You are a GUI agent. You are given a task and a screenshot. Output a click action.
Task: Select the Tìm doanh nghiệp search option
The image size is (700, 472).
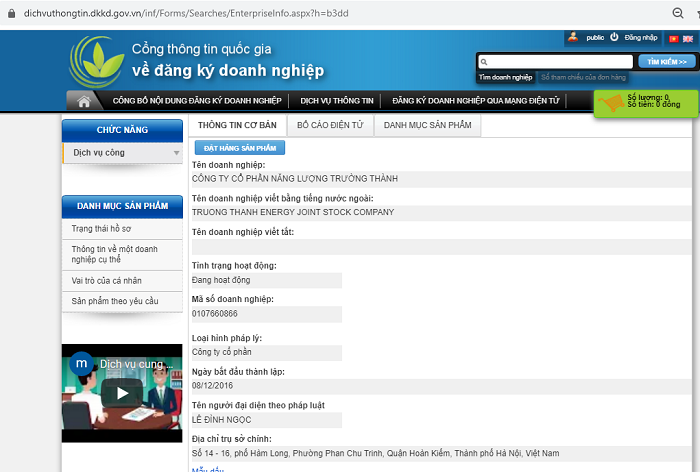(505, 77)
